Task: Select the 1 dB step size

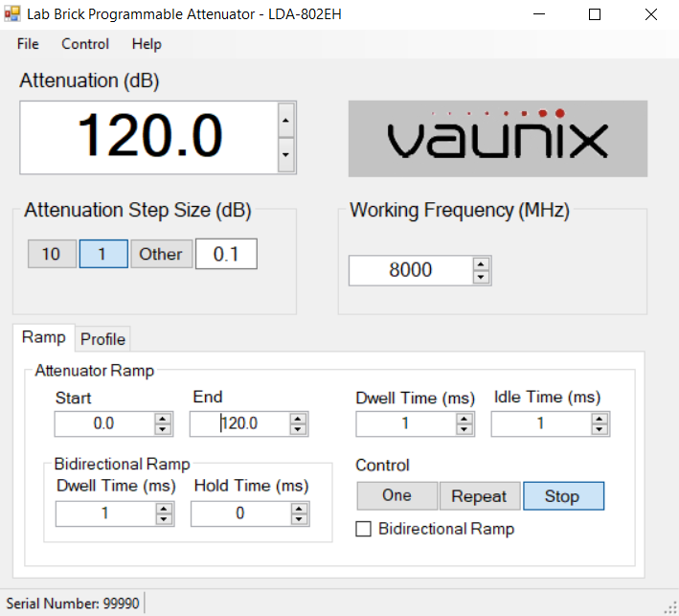Action: (102, 254)
